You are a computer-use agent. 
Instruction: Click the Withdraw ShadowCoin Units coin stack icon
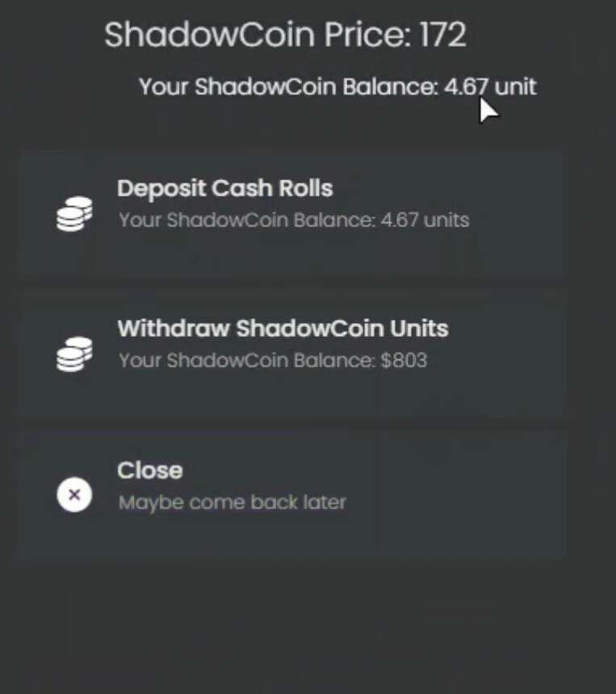click(x=74, y=355)
